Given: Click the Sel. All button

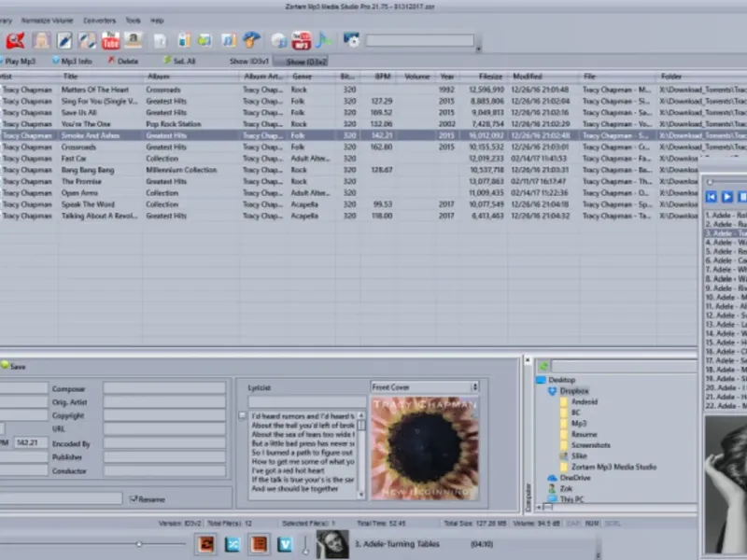Looking at the screenshot, I should (x=179, y=61).
